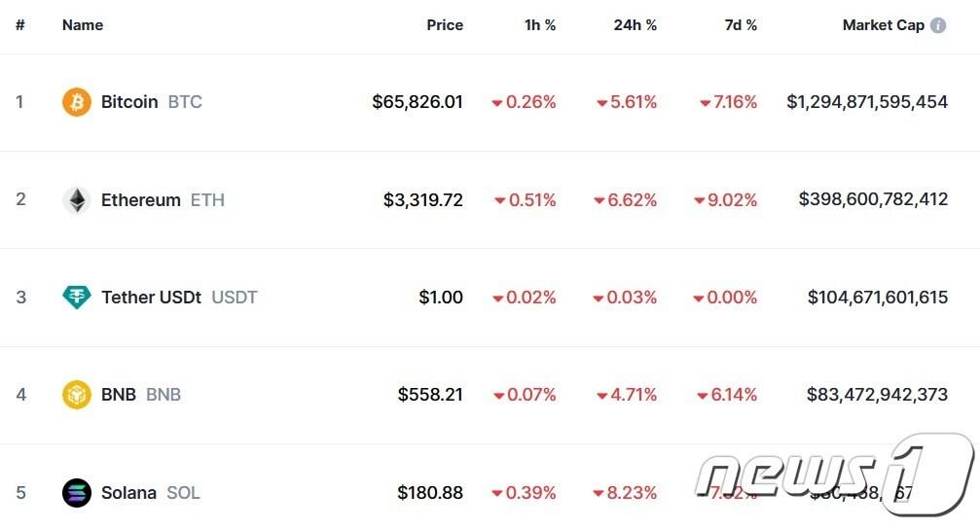The height and width of the screenshot is (528, 980).
Task: Click the Solana logo icon
Action: (x=77, y=493)
